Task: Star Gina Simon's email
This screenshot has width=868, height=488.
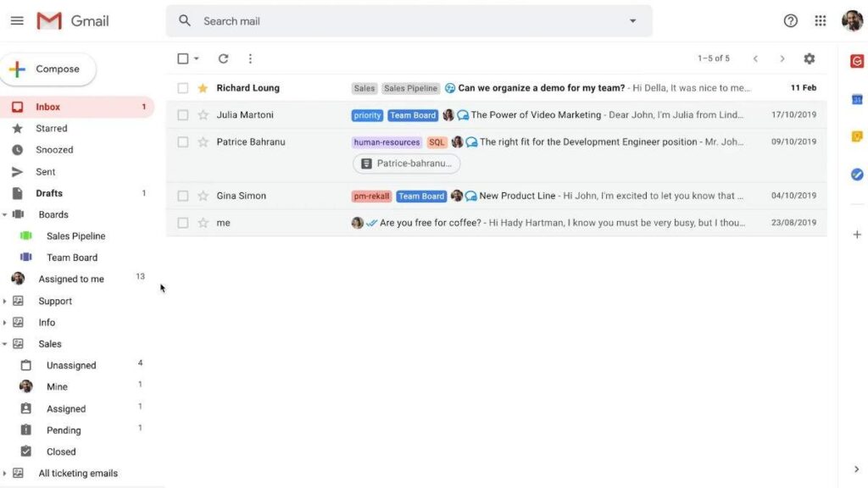Action: [x=203, y=196]
